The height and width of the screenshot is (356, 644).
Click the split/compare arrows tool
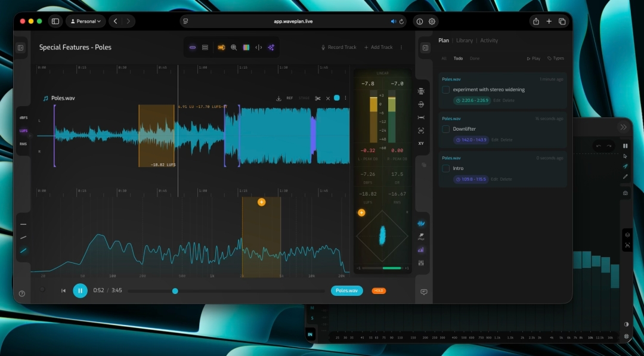click(259, 47)
